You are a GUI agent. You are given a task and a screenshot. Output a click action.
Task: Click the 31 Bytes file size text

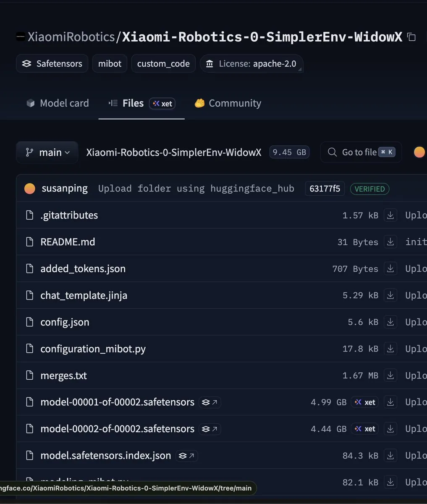tap(358, 242)
